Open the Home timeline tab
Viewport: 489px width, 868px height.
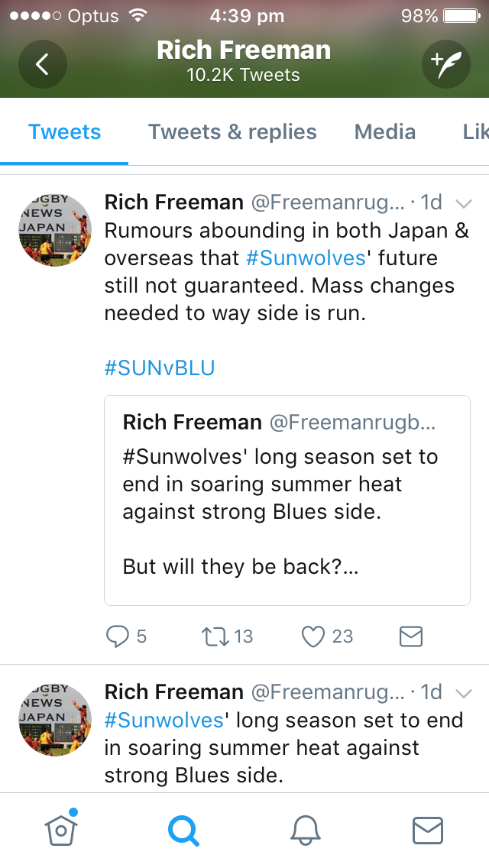click(63, 830)
